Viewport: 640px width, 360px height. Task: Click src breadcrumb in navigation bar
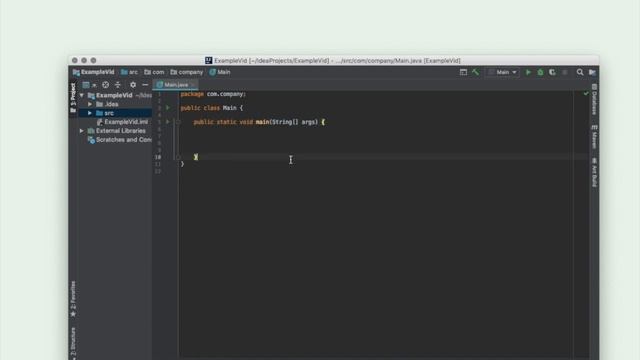(129, 72)
